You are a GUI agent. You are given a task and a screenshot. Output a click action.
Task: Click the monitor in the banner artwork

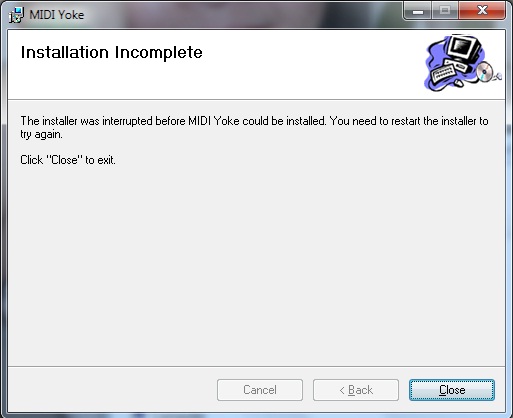point(464,50)
